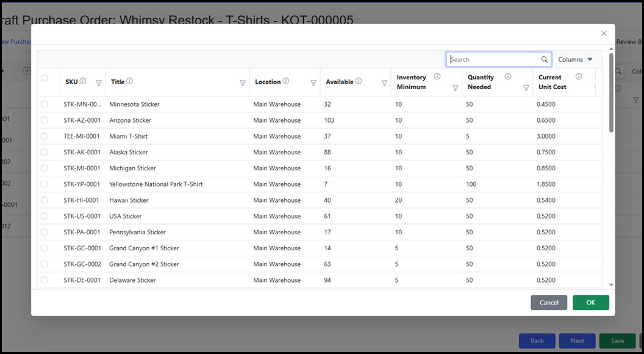Tick the Hawaii Sticker row checkbox
The image size is (644, 354).
tap(44, 200)
